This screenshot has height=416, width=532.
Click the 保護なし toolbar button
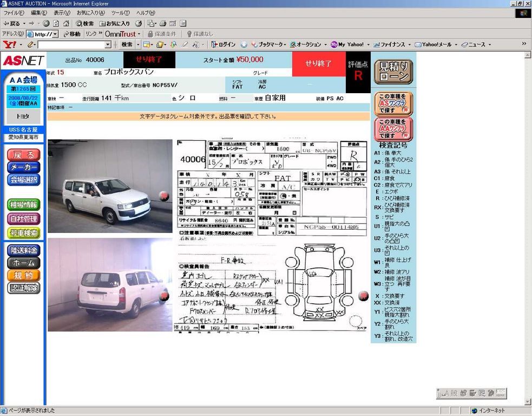click(x=200, y=34)
